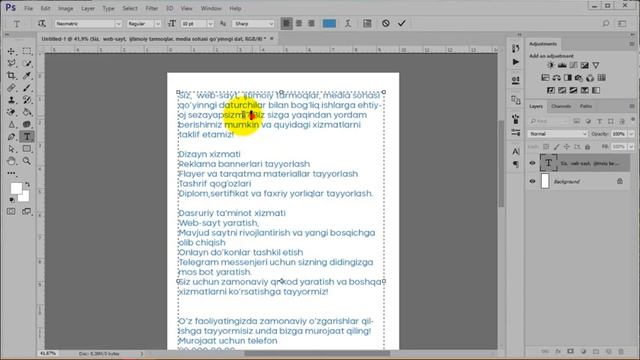Commit current text edits with checkmark
This screenshot has height=360, width=640.
pos(402,24)
